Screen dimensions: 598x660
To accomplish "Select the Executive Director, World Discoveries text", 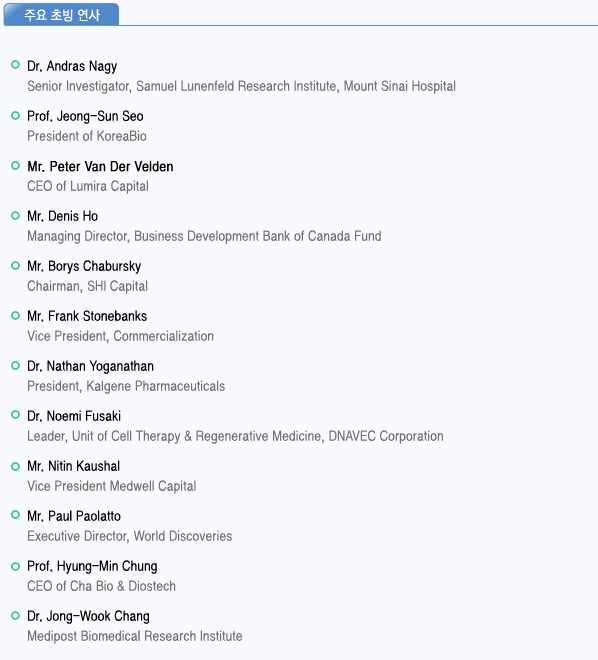I will click(130, 536).
